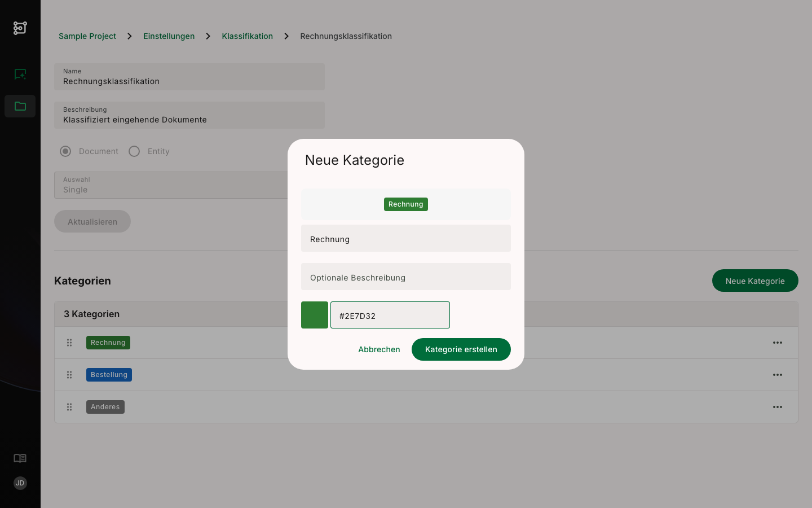Click the 3 Kategorien header text
812x508 pixels.
(x=91, y=314)
